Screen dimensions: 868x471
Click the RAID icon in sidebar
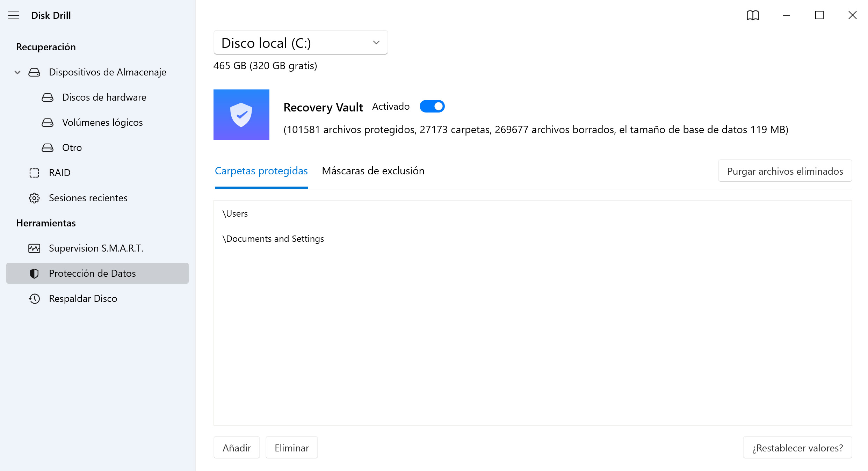tap(34, 172)
